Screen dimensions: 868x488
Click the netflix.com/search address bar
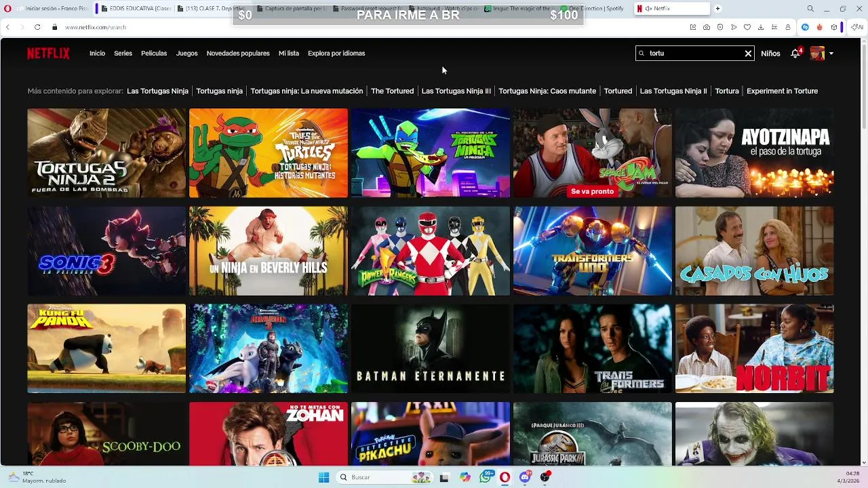click(x=96, y=27)
